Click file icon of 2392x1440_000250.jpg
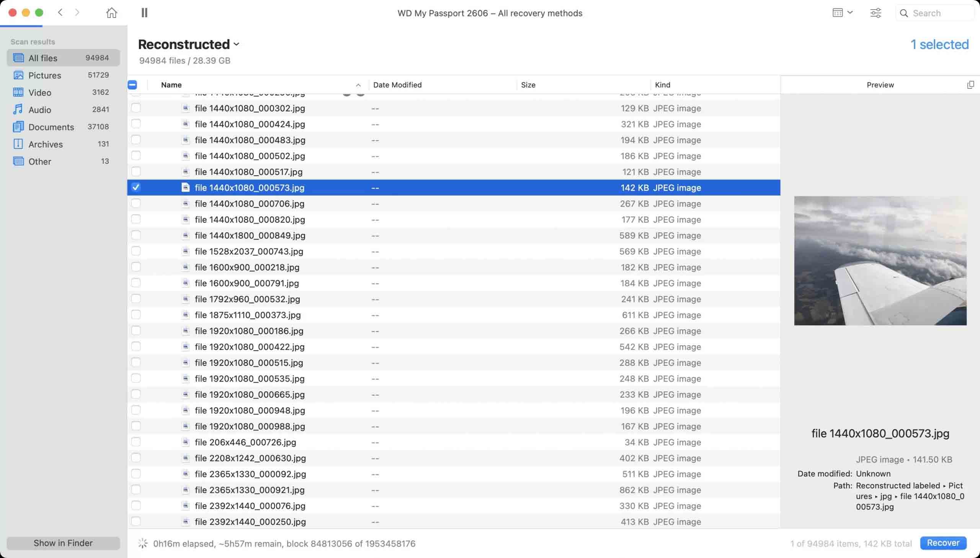This screenshot has height=558, width=980. (x=186, y=522)
